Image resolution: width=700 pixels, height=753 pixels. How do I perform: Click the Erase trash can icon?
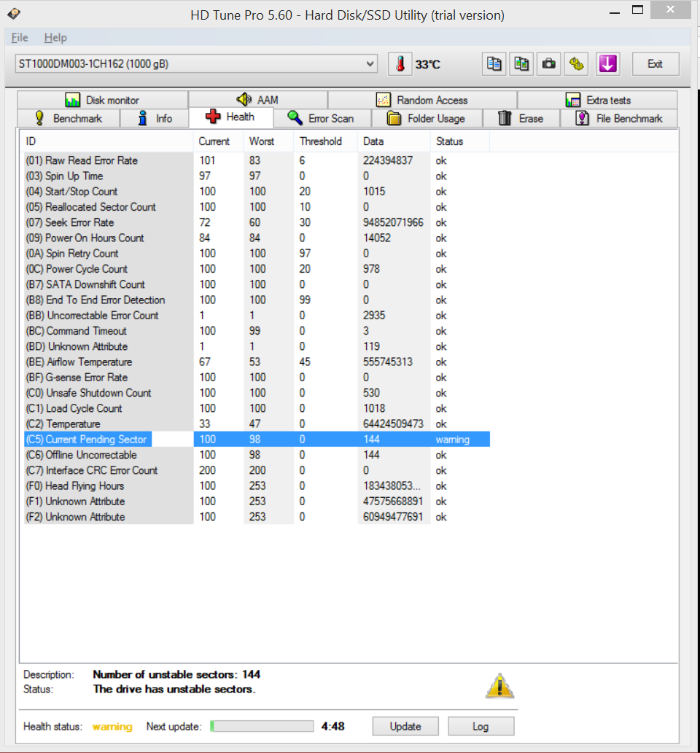[505, 118]
